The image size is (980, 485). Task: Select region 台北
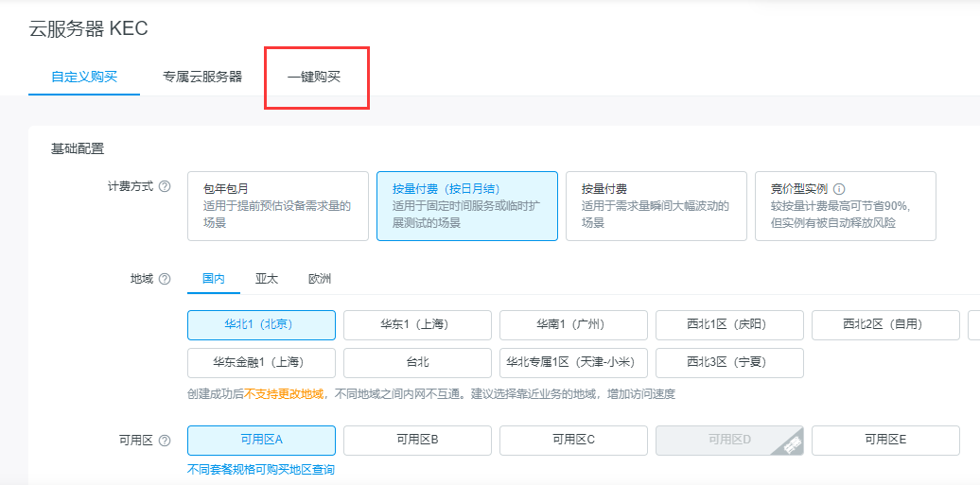417,363
